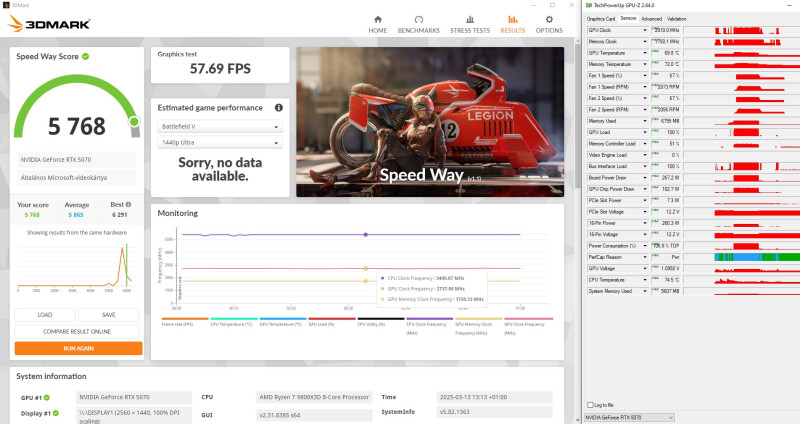Toggle the Frame rate (FPS) chart legend

(x=185, y=321)
